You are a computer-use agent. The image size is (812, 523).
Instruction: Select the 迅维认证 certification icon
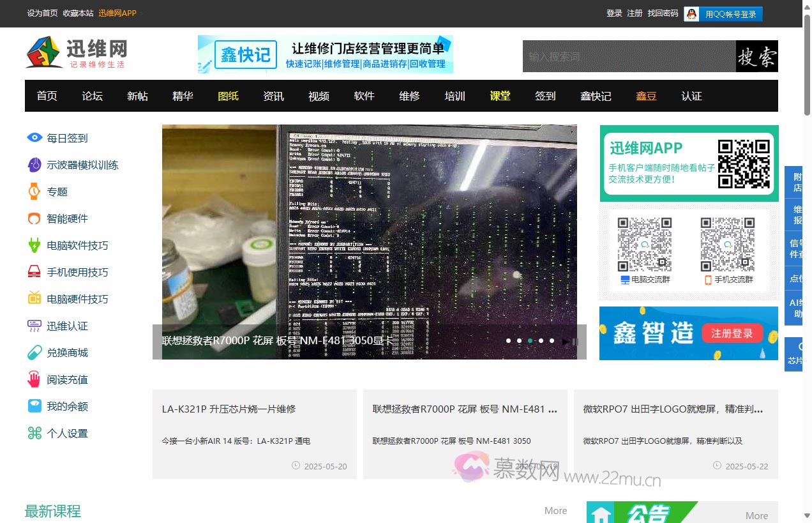pos(34,325)
